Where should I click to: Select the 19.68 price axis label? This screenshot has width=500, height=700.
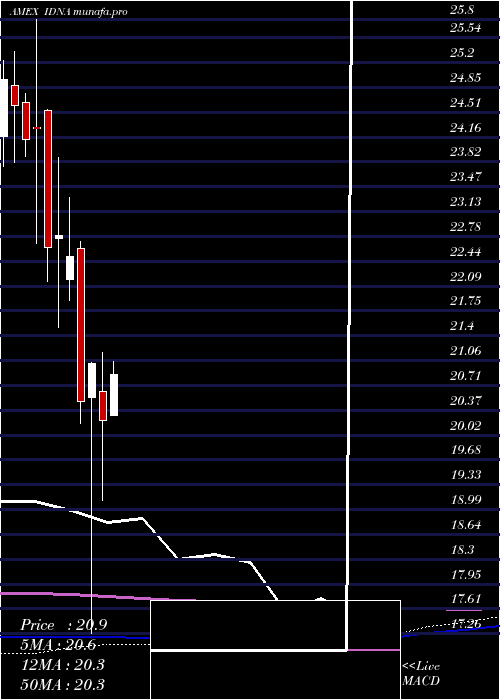coord(466,450)
